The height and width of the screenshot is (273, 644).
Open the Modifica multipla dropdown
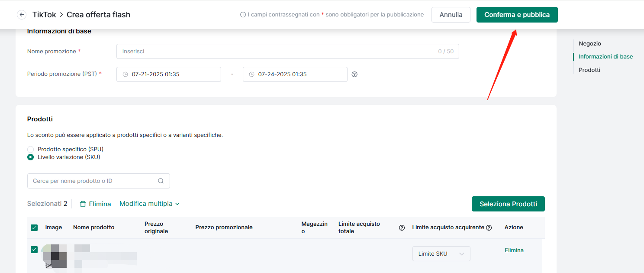click(x=149, y=204)
